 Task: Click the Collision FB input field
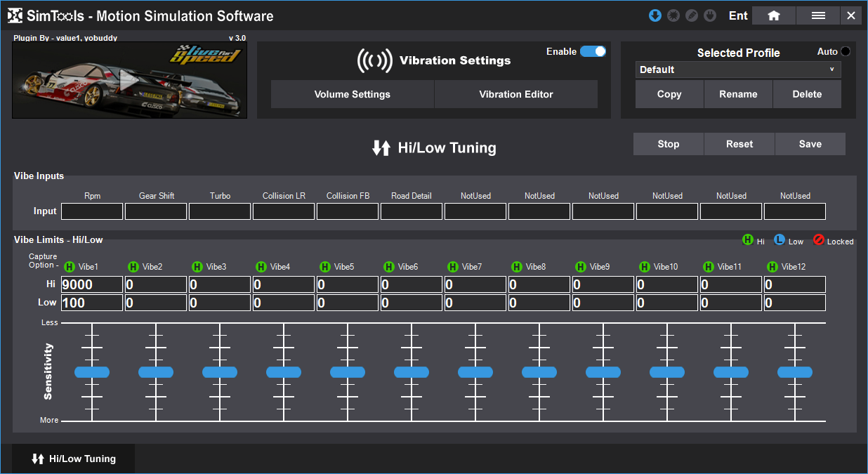[x=348, y=211]
